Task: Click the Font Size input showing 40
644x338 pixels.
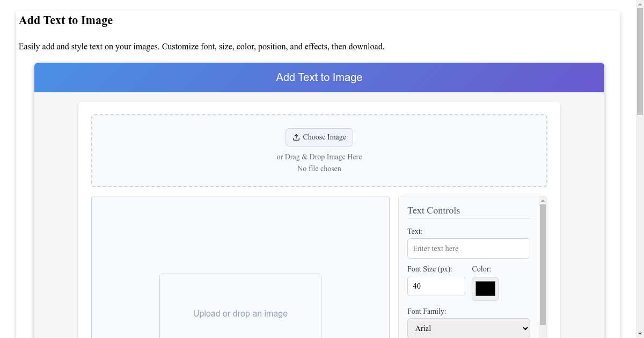Action: coord(436,286)
